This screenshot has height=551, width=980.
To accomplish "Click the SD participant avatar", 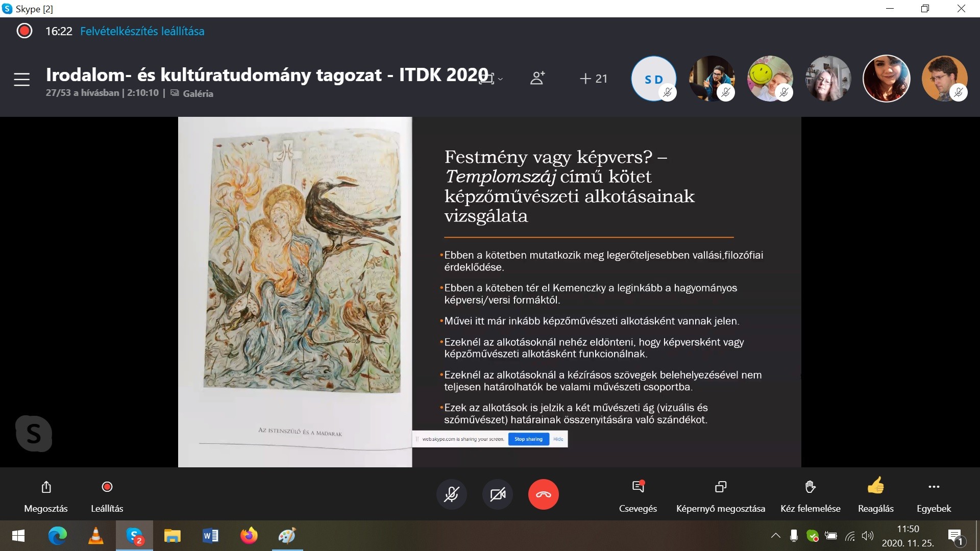I will 653,79.
